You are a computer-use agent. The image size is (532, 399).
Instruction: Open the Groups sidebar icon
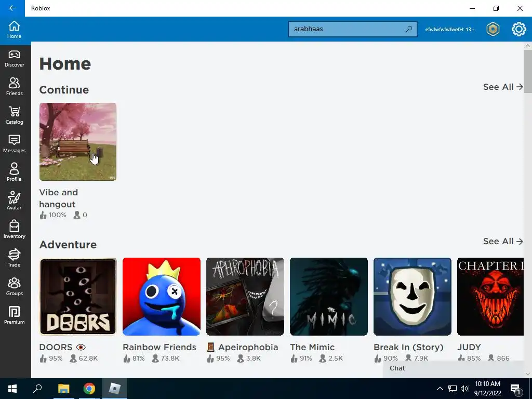click(x=14, y=287)
